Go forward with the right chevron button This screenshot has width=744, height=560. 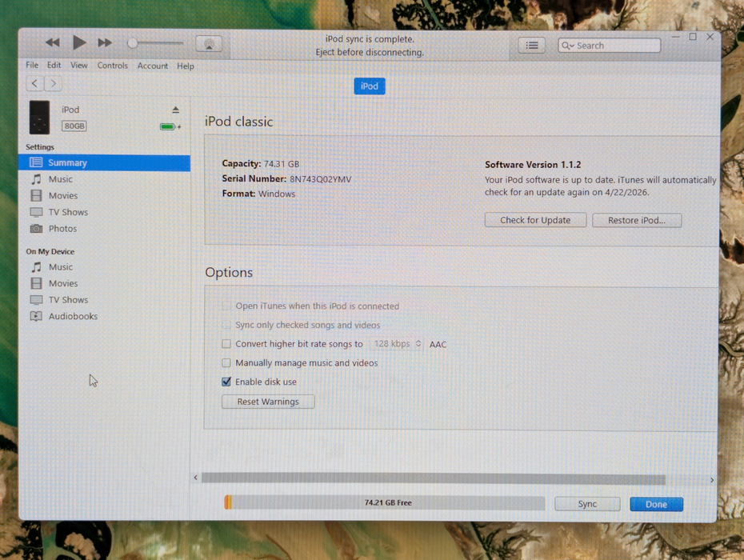[53, 83]
